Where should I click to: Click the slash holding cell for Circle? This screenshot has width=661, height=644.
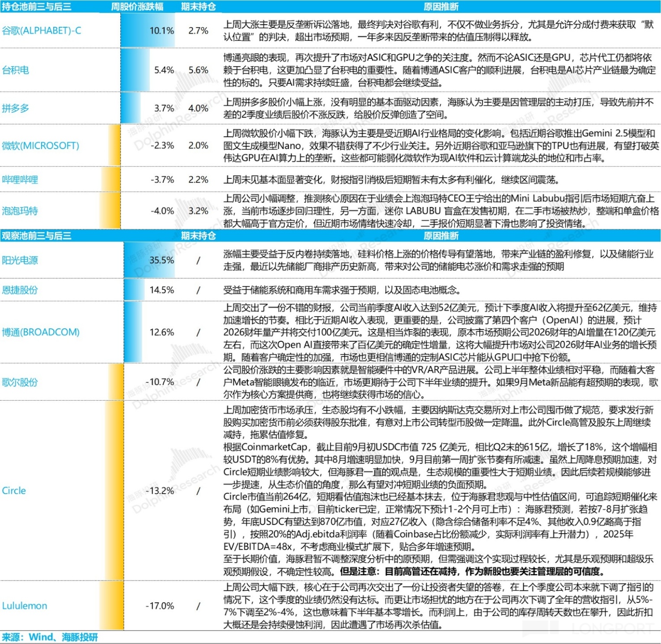pyautogui.click(x=198, y=491)
